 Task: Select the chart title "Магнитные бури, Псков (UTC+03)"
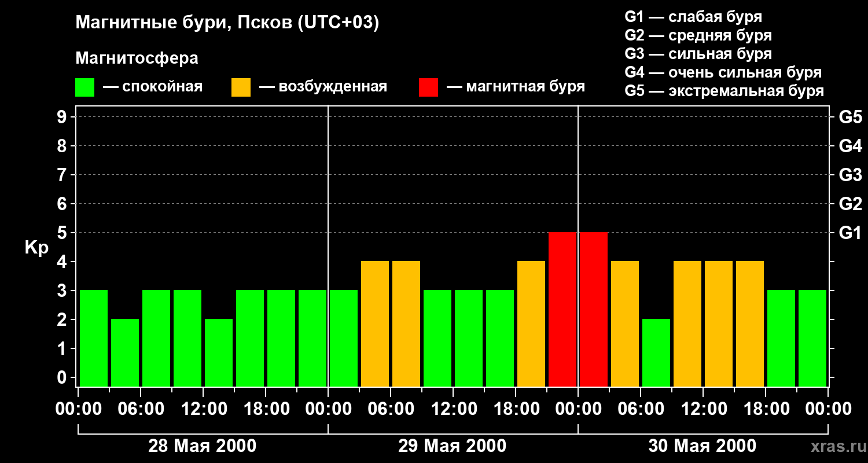[x=227, y=23]
